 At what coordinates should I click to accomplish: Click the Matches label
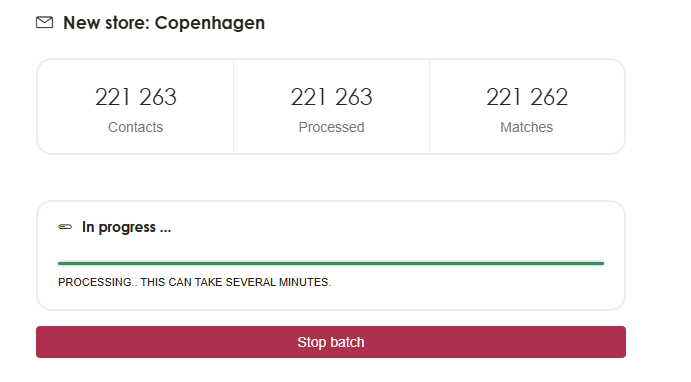[x=527, y=127]
